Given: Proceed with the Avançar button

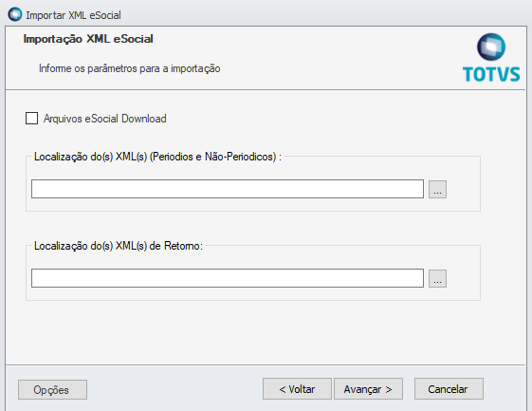Looking at the screenshot, I should click(x=368, y=389).
